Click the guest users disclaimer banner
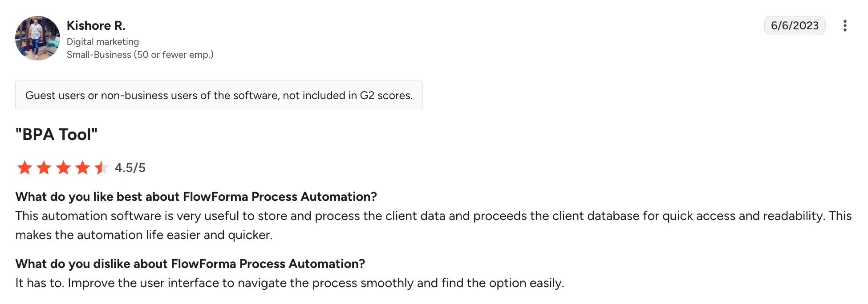Screen dimensions: 868x304 coord(219,95)
